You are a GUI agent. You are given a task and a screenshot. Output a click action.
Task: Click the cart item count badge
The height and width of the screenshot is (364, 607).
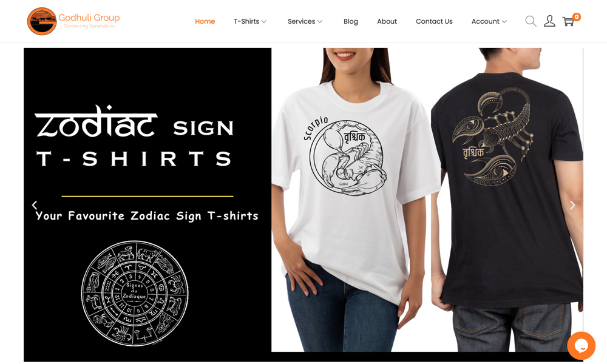(x=577, y=16)
